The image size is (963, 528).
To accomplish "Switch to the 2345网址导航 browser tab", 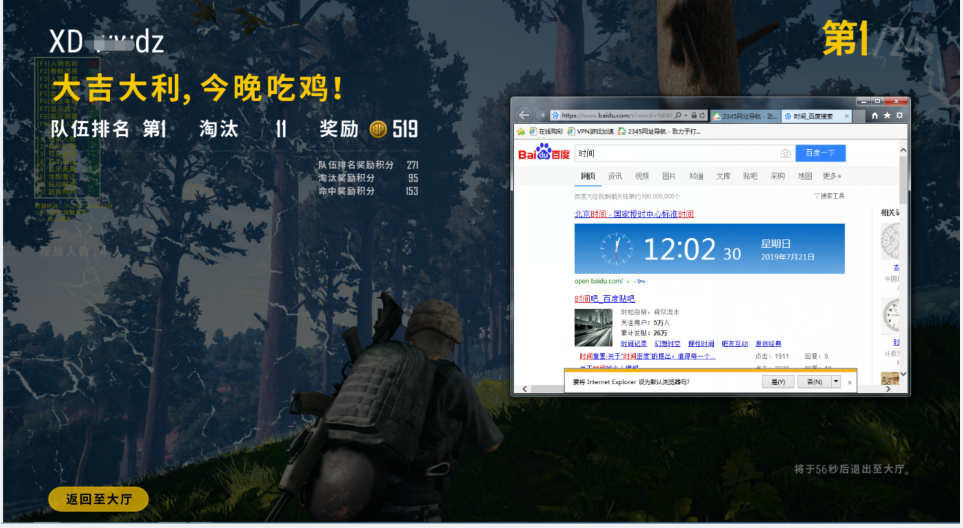I will click(745, 116).
